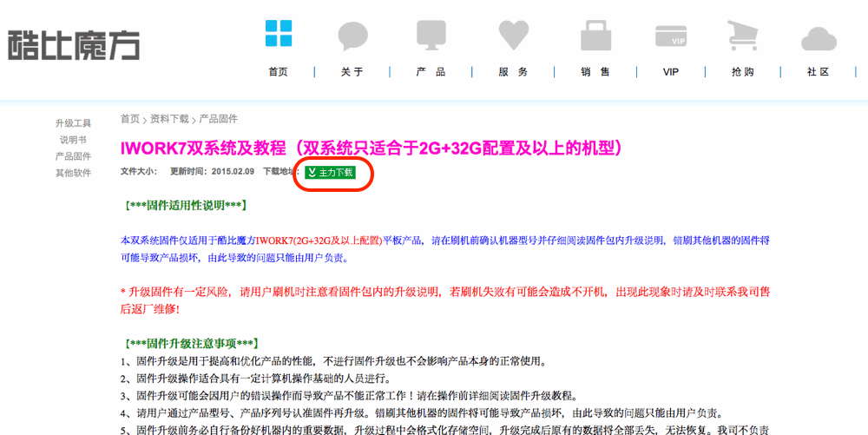
Task: Click the shopping bag Sales icon
Action: pos(595,36)
